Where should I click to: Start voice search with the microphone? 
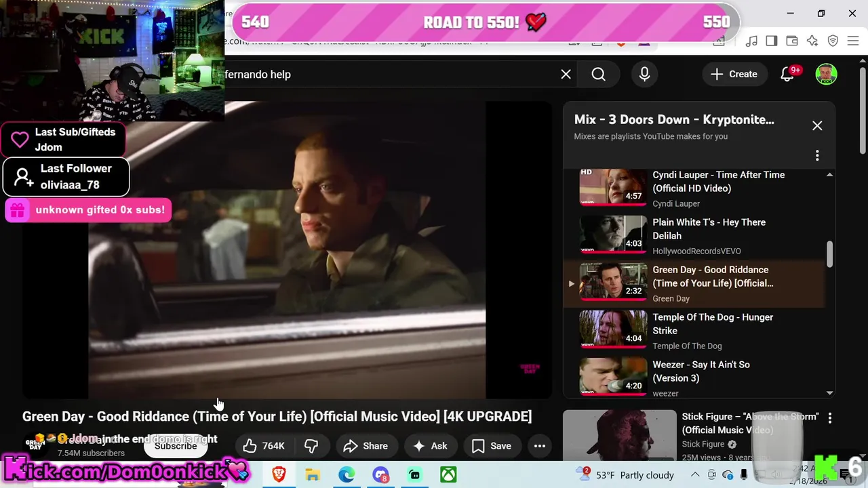(x=644, y=75)
